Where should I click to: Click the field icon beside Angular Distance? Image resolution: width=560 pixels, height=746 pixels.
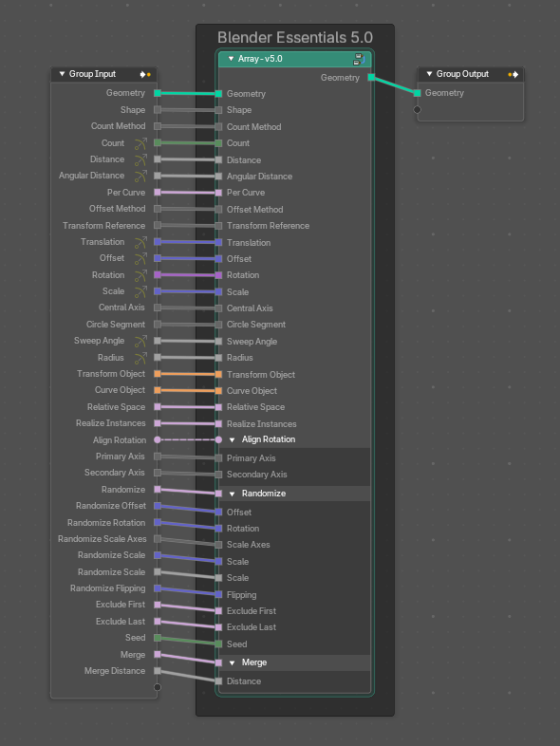[140, 176]
